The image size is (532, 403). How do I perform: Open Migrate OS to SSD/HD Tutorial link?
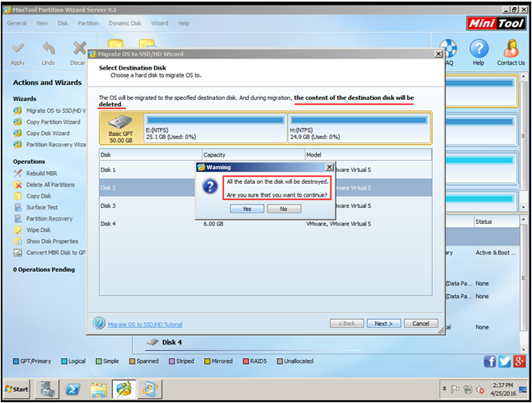[x=146, y=325]
